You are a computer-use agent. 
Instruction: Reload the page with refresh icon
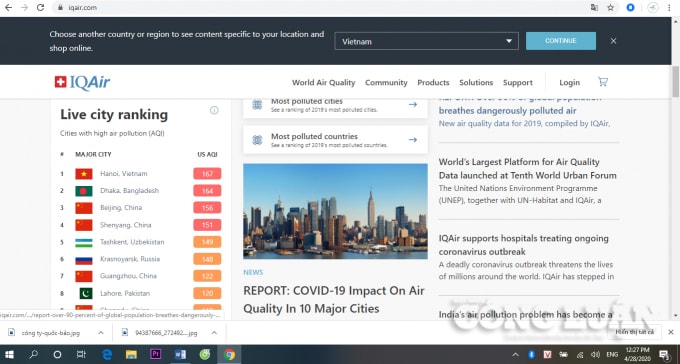(x=40, y=7)
